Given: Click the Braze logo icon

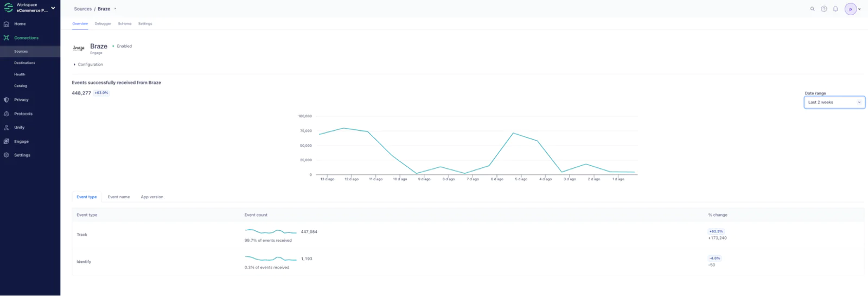Looking at the screenshot, I should pyautogui.click(x=79, y=48).
